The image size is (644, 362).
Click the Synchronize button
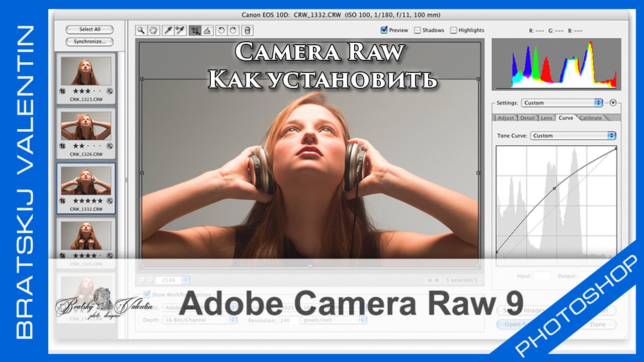click(x=90, y=42)
